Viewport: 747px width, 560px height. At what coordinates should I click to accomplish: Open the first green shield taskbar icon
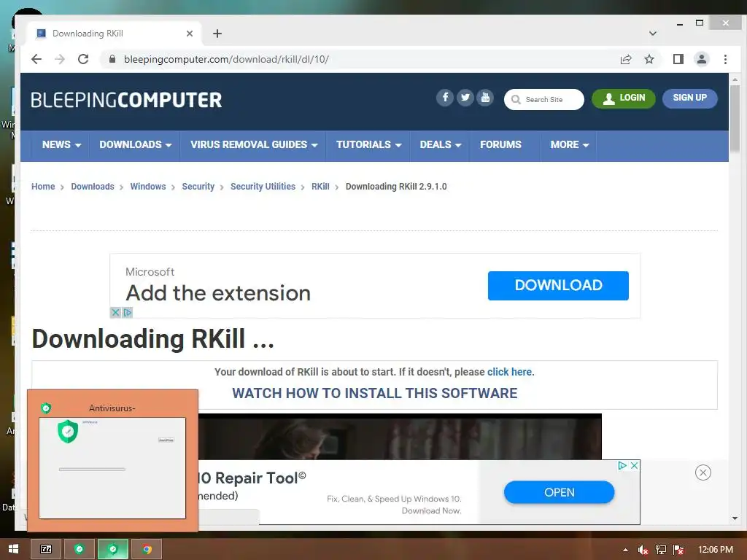[79, 549]
